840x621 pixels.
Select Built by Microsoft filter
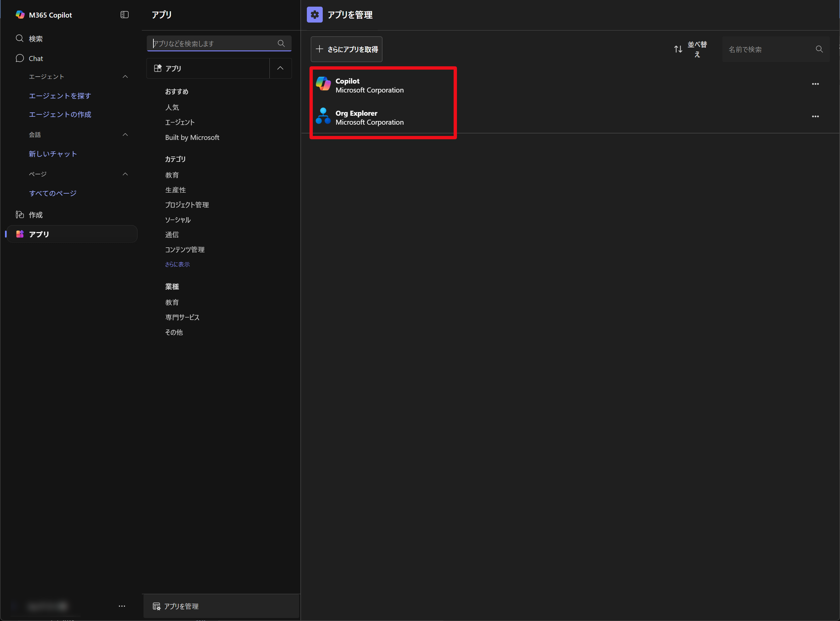192,138
